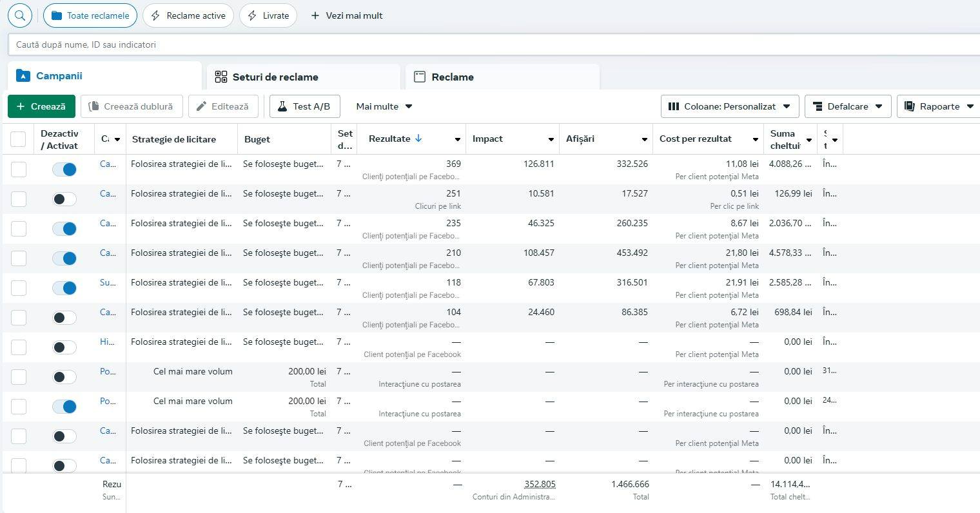Image resolution: width=980 pixels, height=513 pixels.
Task: Tick the checkbox for the 210 results row
Action: pyautogui.click(x=19, y=258)
